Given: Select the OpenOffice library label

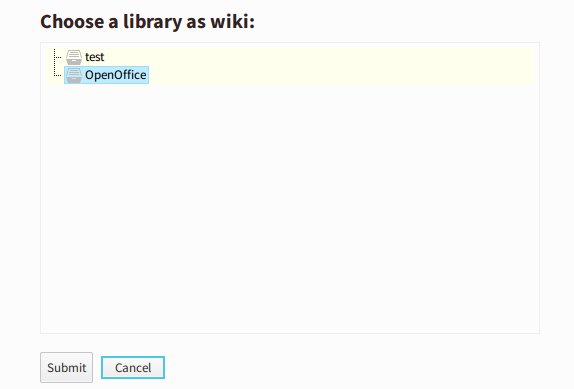Looking at the screenshot, I should (x=116, y=75).
